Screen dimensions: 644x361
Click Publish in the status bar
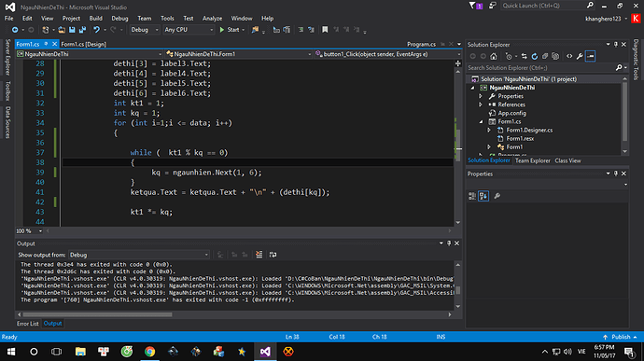pos(620,337)
